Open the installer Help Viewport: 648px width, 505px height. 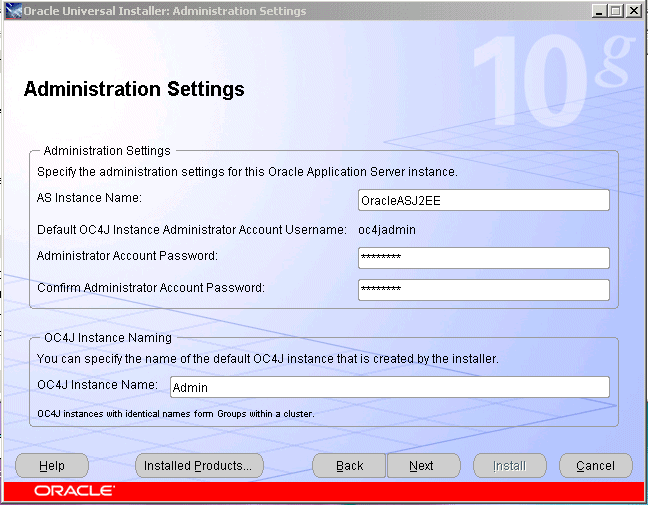coord(52,466)
